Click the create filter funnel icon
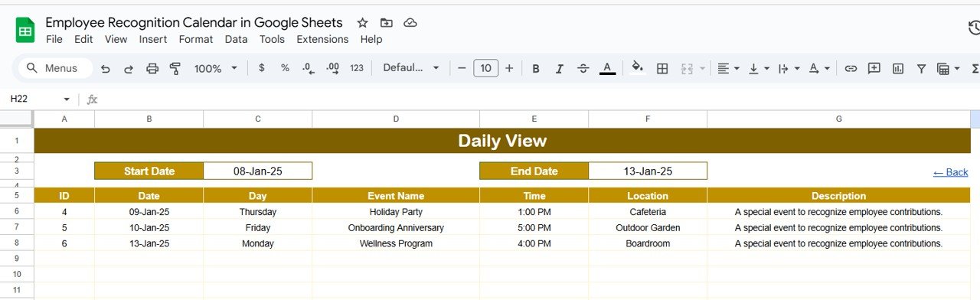The height and width of the screenshot is (300, 980). pyautogui.click(x=922, y=68)
